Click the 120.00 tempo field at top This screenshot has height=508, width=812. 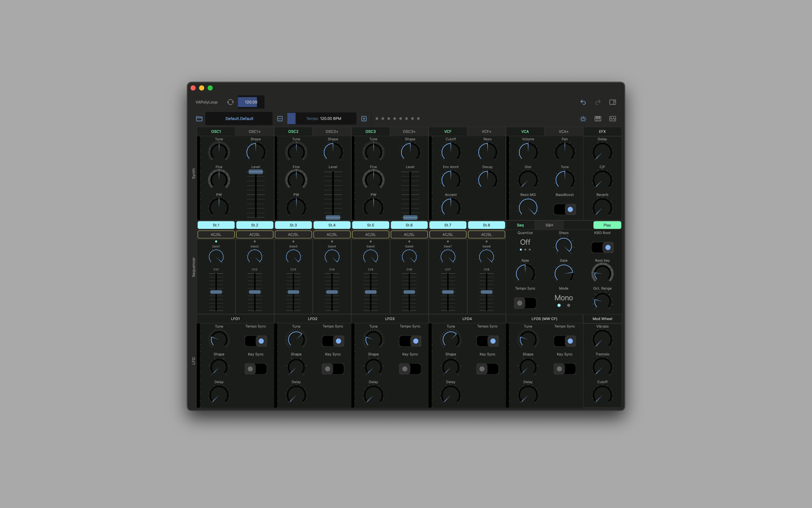coord(251,102)
